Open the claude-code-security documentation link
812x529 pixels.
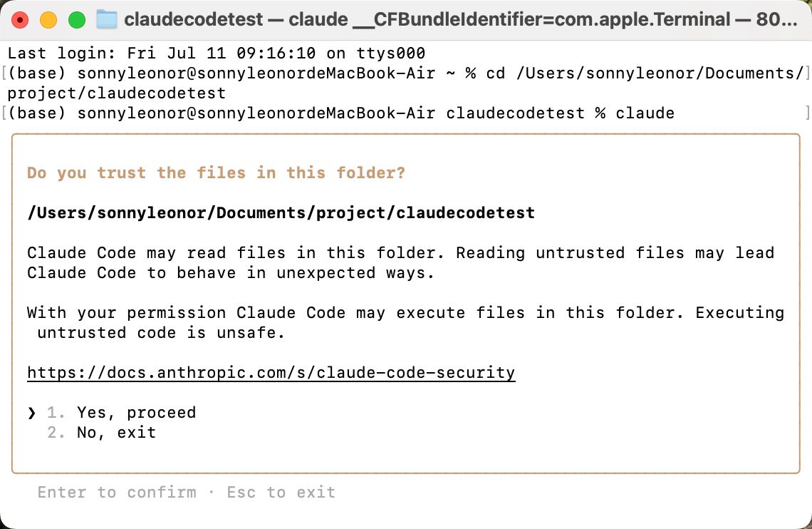click(x=271, y=372)
